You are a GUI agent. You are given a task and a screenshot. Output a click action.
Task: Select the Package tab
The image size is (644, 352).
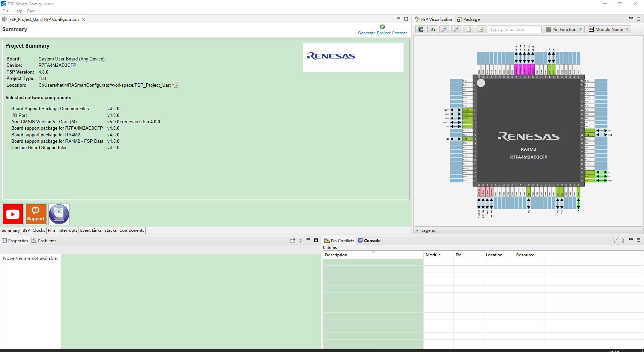pos(469,19)
